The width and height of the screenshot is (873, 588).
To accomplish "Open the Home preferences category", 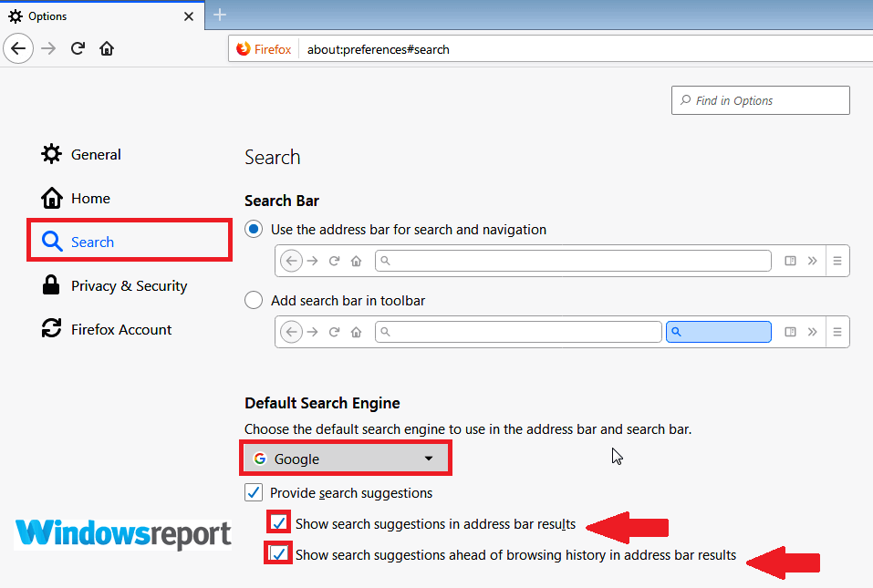I will click(x=76, y=198).
